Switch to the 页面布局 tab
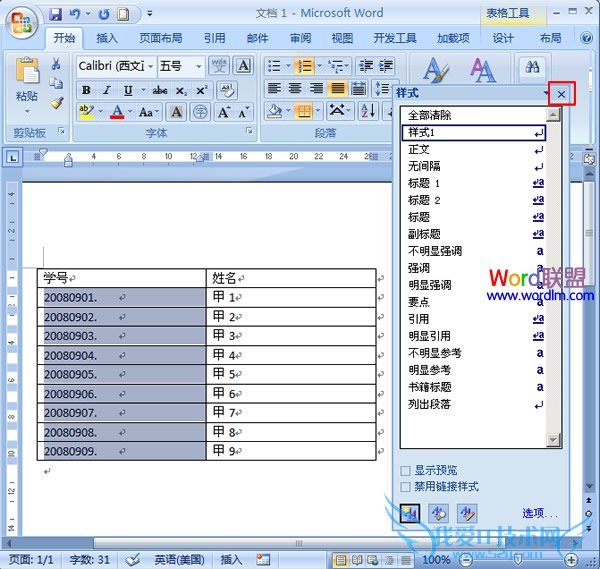Image resolution: width=600 pixels, height=569 pixels. click(161, 38)
